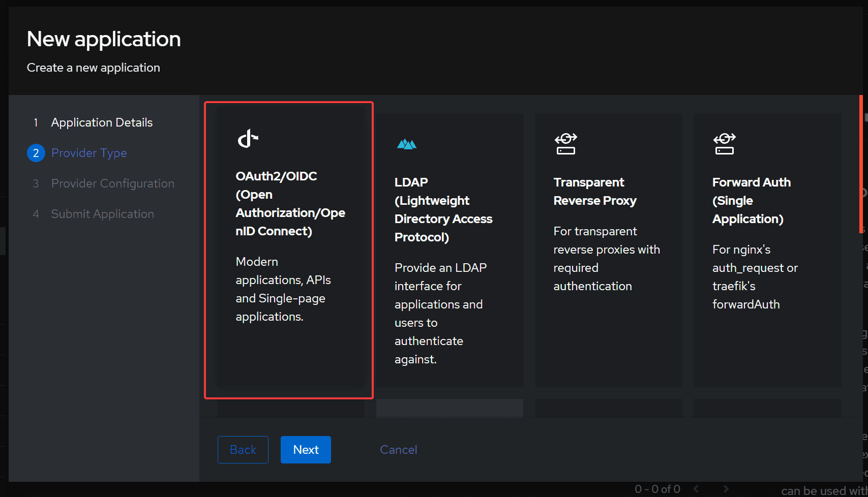Screen dimensions: 868x497
Task: Click the Back button
Action: click(x=243, y=449)
